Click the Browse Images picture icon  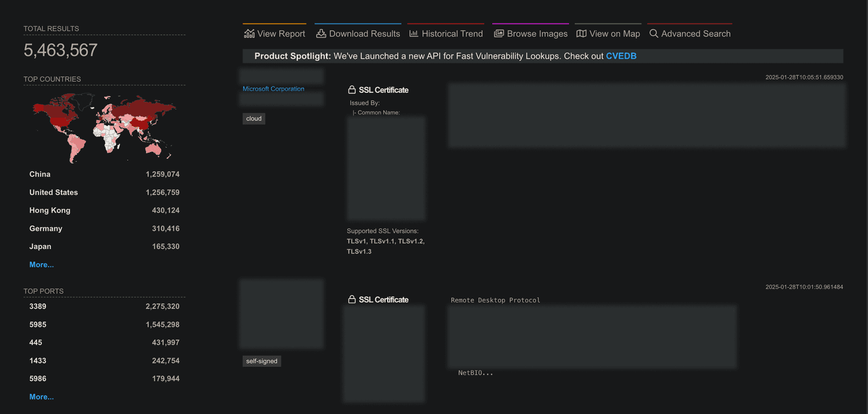pos(498,34)
